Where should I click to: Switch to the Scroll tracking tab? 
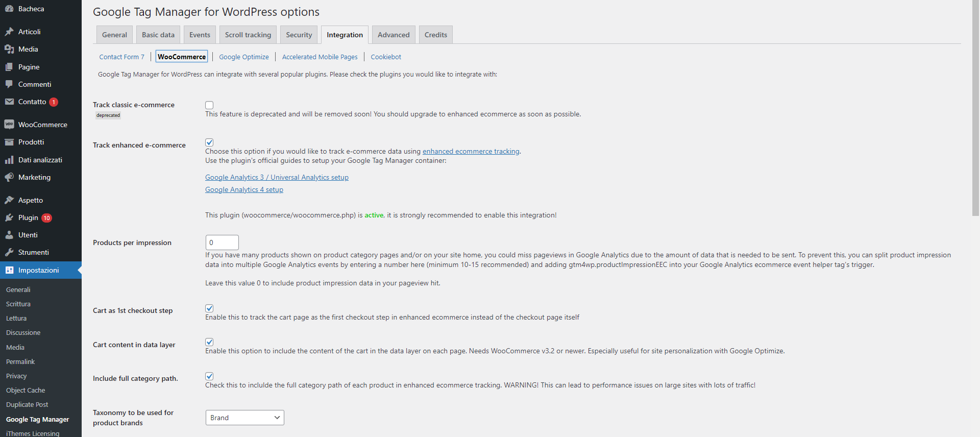(x=248, y=35)
